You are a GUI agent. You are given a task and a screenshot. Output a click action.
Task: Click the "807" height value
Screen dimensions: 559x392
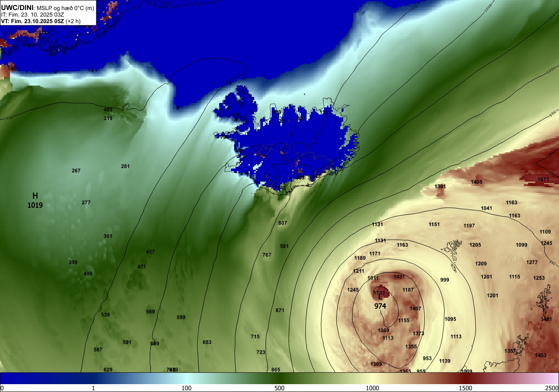click(283, 223)
